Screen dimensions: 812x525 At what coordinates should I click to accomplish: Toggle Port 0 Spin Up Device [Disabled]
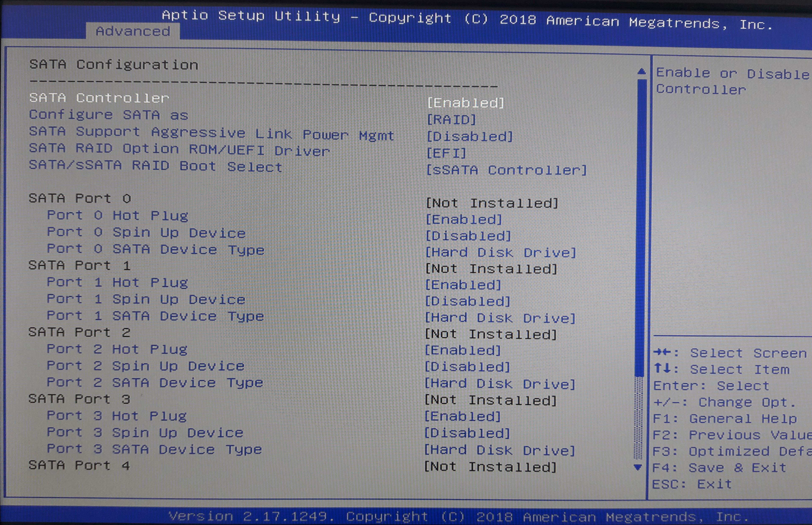click(468, 236)
